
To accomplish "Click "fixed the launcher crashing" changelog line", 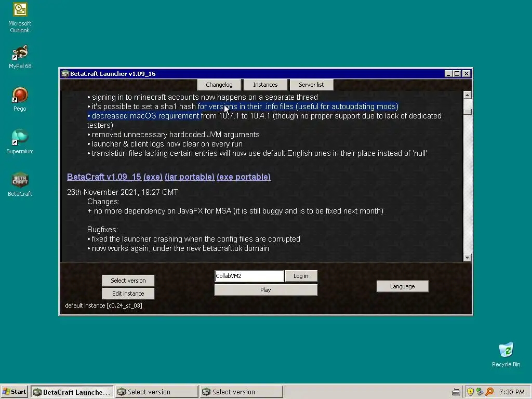I will coord(194,239).
